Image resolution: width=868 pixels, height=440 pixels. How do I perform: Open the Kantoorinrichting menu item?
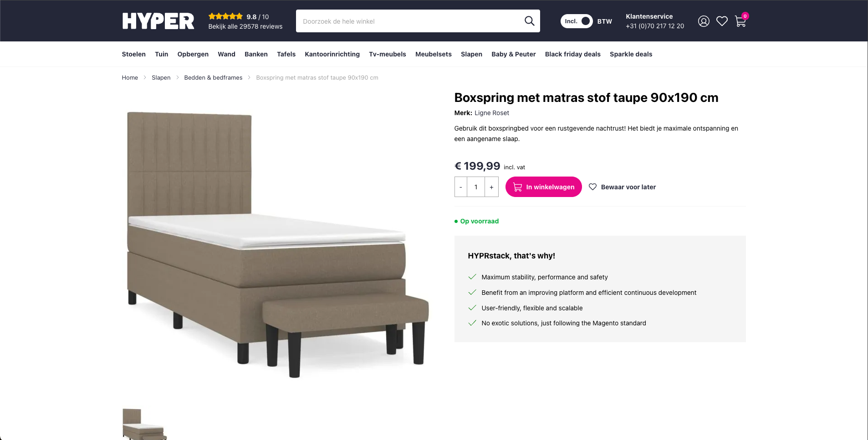[332, 54]
